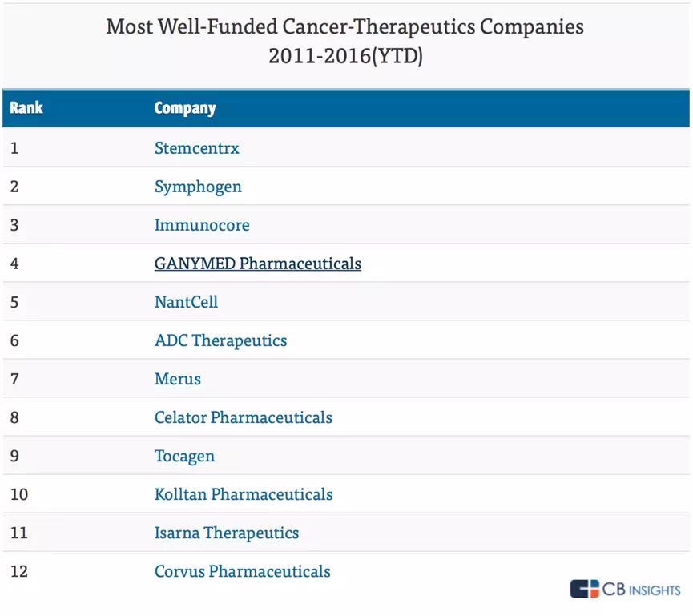Click rank number 12 cell
This screenshot has width=693, height=616.
18,571
